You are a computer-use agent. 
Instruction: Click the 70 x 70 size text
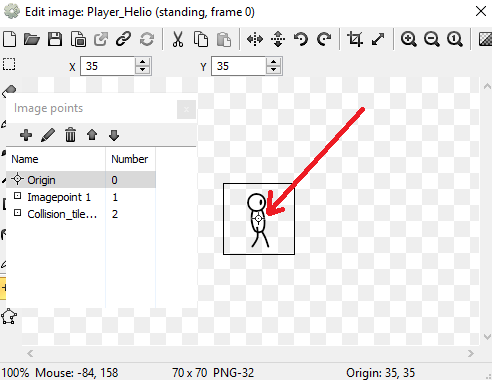190,373
